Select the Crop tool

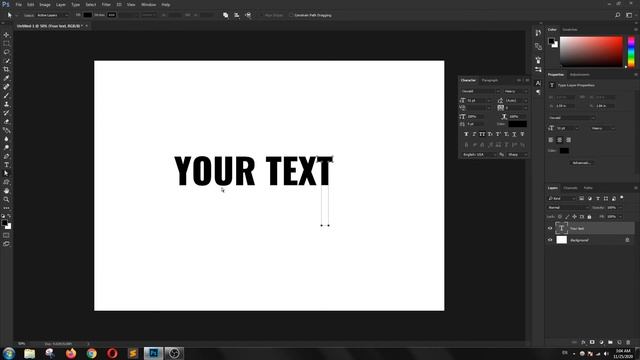[6, 69]
